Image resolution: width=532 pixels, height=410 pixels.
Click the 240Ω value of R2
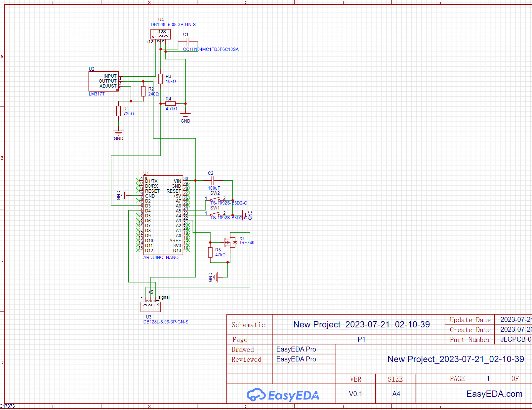point(153,94)
